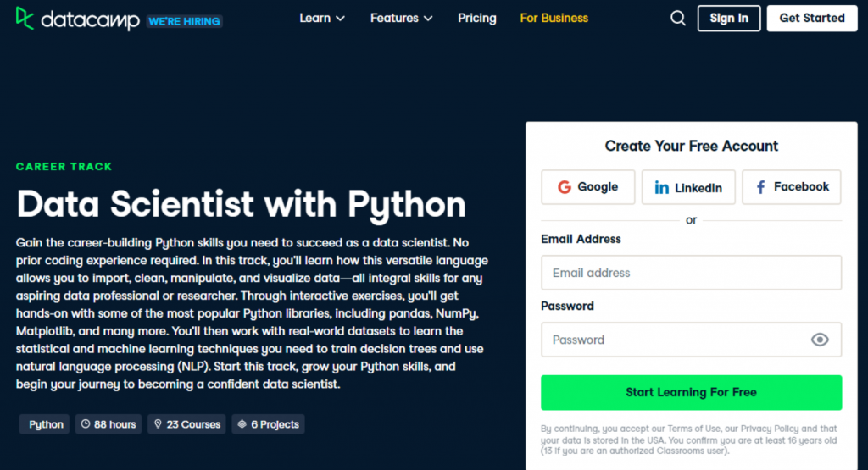Toggle password visibility eye icon
The height and width of the screenshot is (470, 868).
point(819,340)
